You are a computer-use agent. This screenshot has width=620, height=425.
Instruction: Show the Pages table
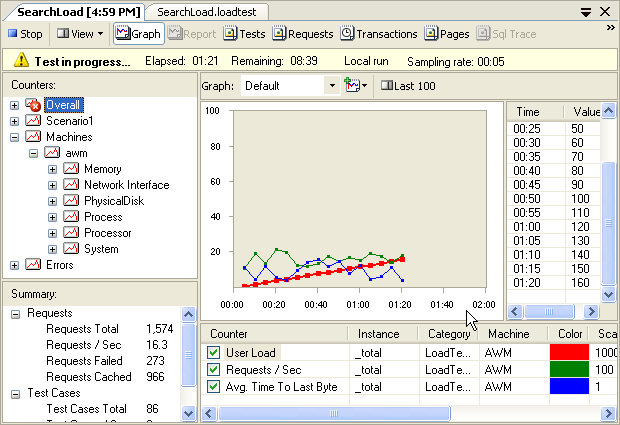(447, 34)
